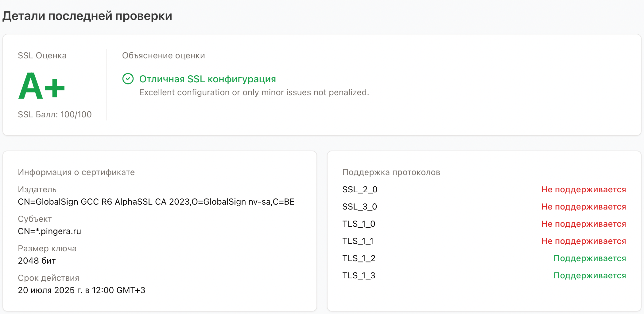
Task: Click the expiry date '20 июля 2025 г.'
Action: 81,290
